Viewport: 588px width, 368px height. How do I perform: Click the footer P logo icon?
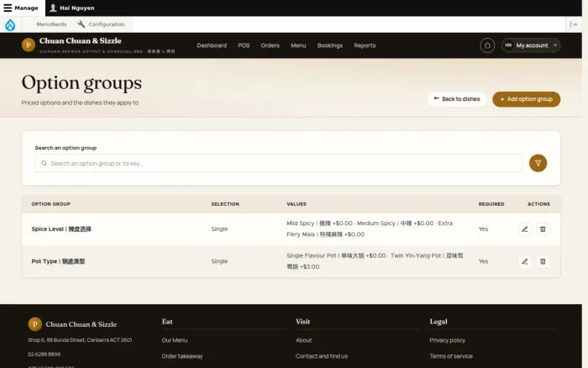35,324
